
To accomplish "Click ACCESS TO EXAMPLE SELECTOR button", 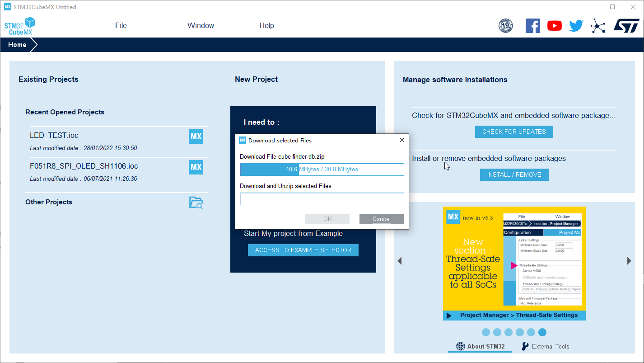I will tap(303, 250).
